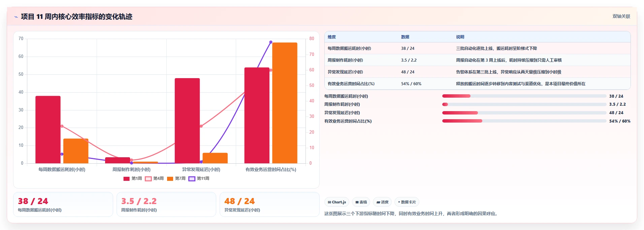The height and width of the screenshot is (230, 644).
Task: Click description 三批自动化逐批上线，搬运耗时呈阶梯式下降
Action: pyautogui.click(x=496, y=48)
